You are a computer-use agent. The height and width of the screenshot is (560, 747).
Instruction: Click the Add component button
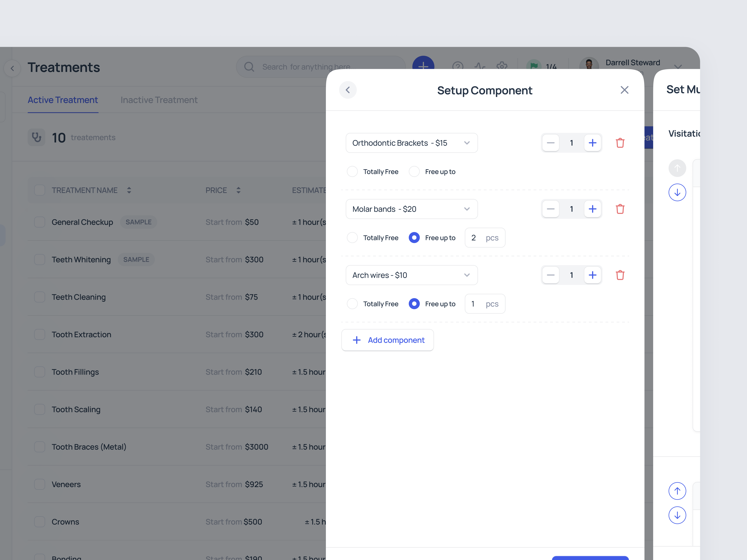tap(387, 340)
